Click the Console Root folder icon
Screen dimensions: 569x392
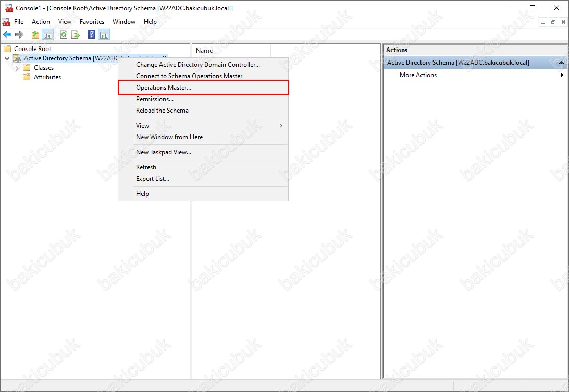7,48
